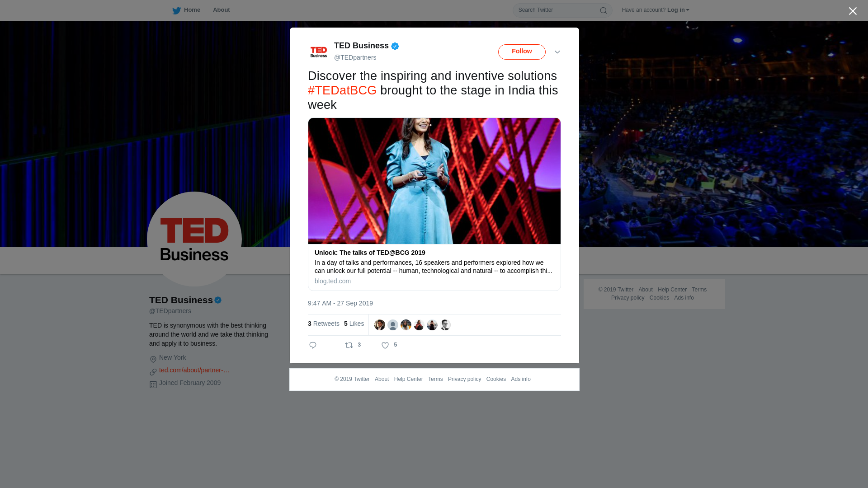The height and width of the screenshot is (488, 868).
Task: Click the heart like icon
Action: (385, 345)
